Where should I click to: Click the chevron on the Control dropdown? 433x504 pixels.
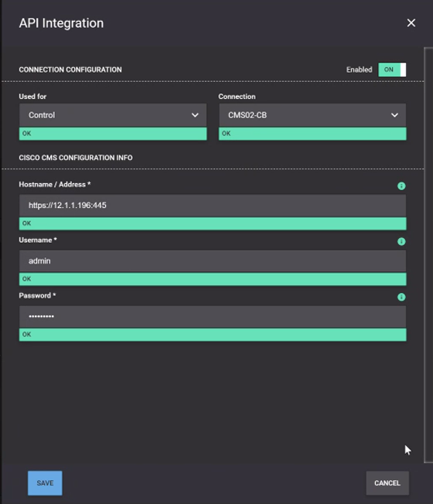[x=195, y=115]
